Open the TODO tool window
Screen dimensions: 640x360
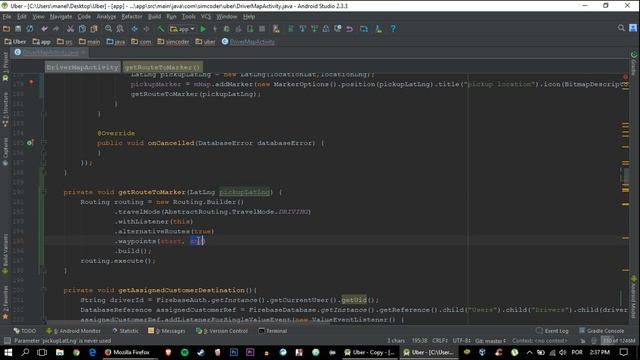(25, 331)
